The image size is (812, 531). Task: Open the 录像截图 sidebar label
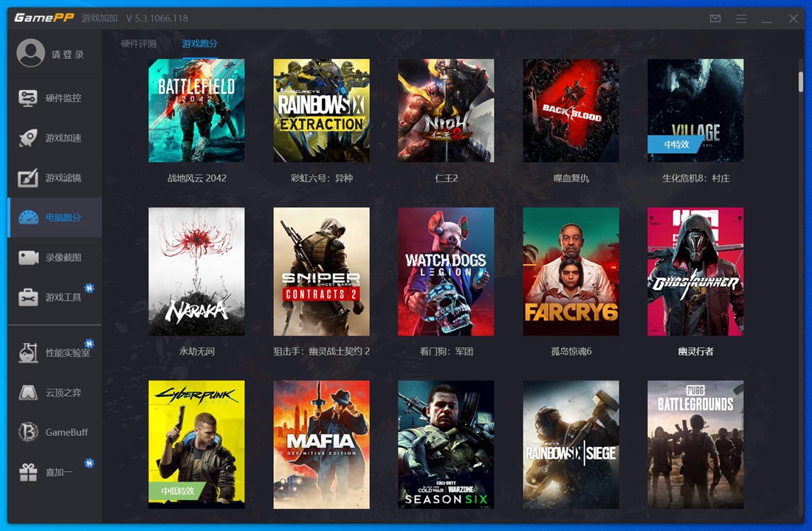tap(63, 257)
